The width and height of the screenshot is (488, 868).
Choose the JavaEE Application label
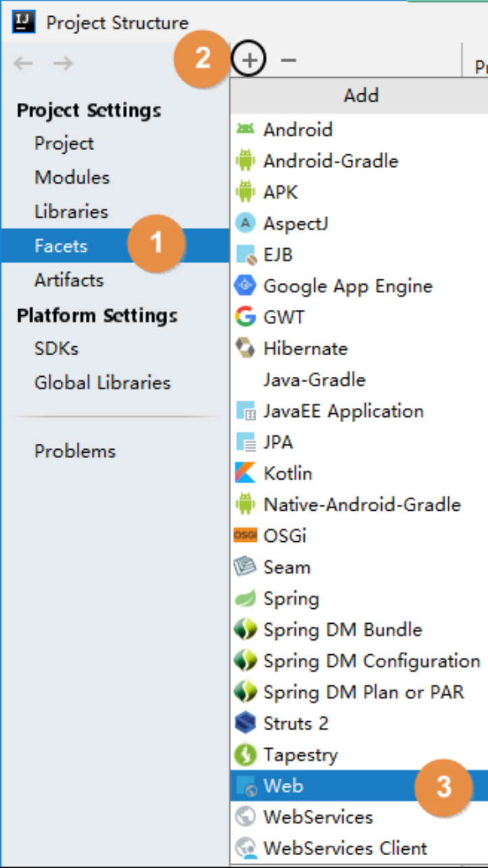click(x=343, y=411)
